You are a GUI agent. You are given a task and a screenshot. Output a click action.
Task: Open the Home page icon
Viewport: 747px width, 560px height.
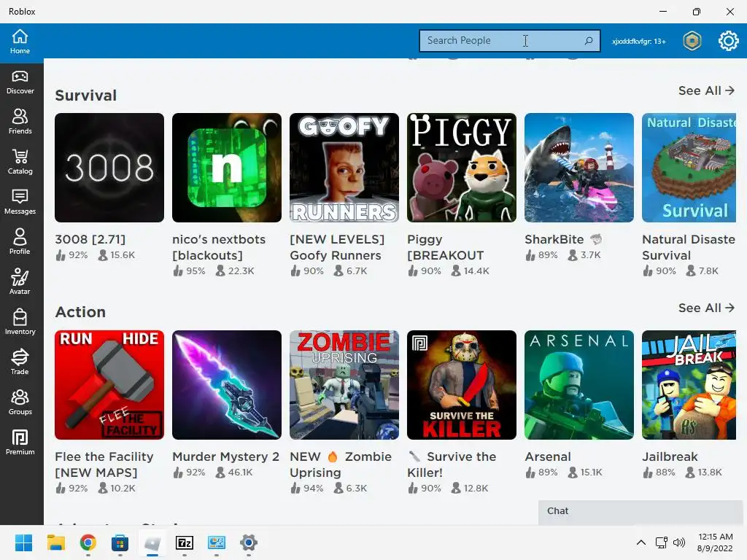pos(20,42)
